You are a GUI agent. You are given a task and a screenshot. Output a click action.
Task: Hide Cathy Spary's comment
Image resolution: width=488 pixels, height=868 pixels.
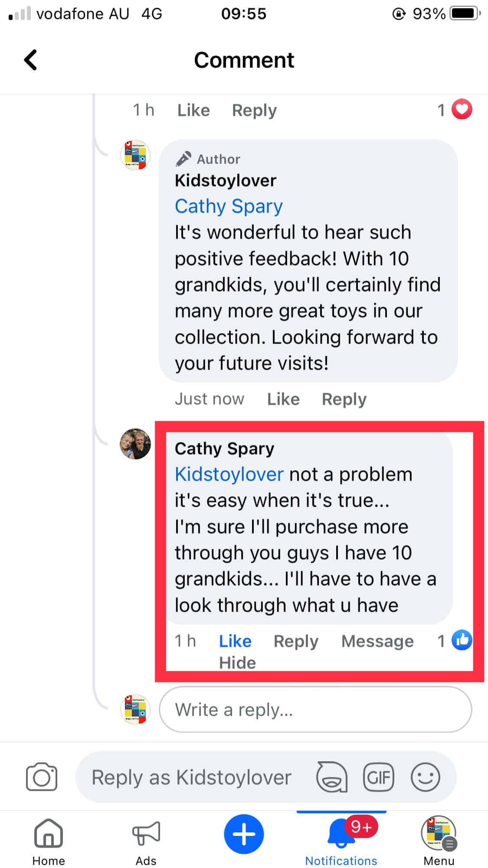pyautogui.click(x=237, y=663)
